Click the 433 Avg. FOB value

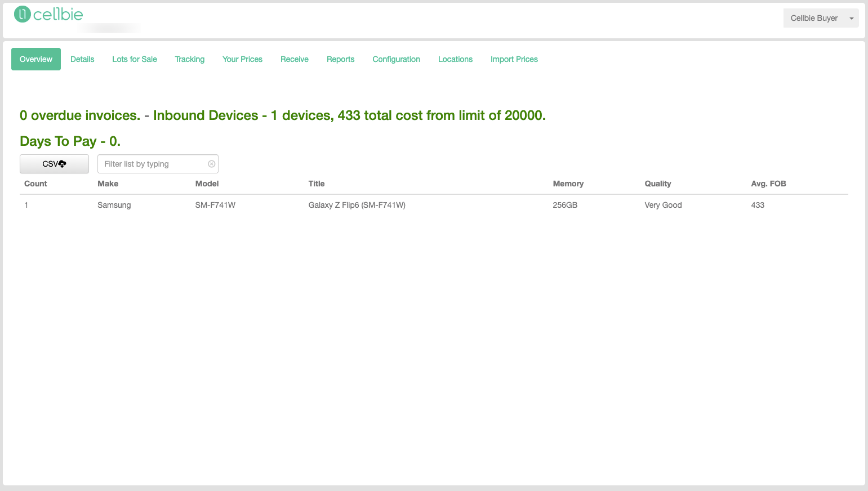tap(758, 205)
